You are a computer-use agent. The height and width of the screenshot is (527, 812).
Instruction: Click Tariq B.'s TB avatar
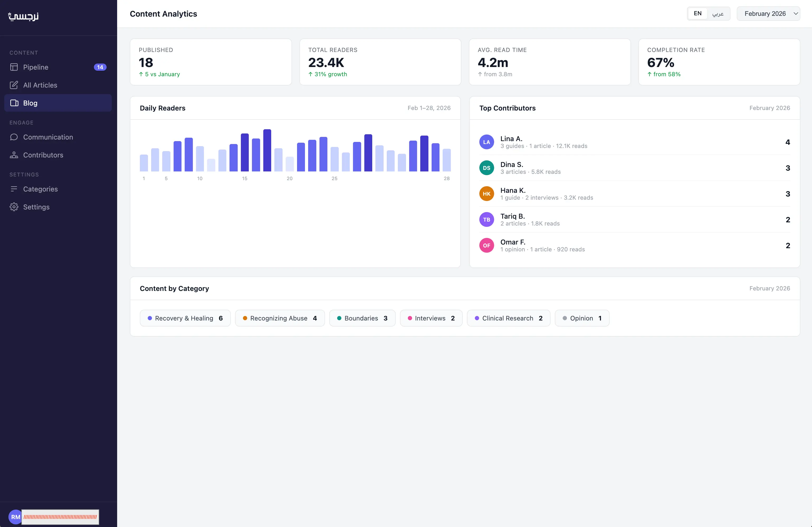[x=486, y=220]
